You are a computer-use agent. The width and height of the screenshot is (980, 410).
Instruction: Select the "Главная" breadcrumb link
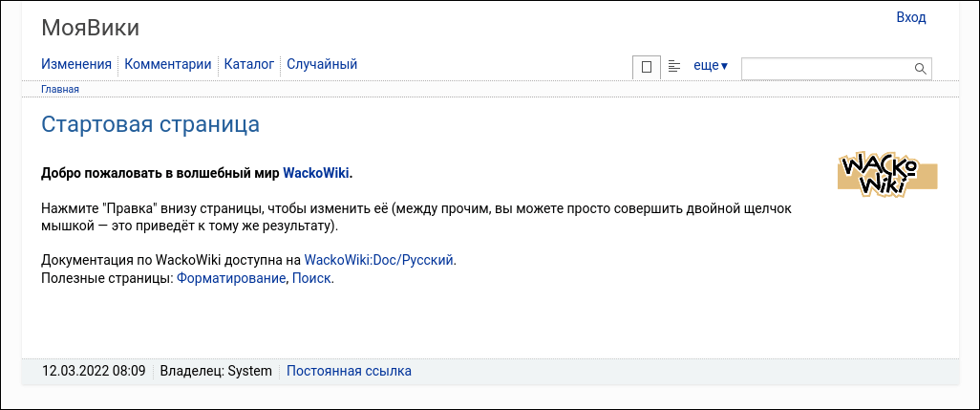click(59, 89)
